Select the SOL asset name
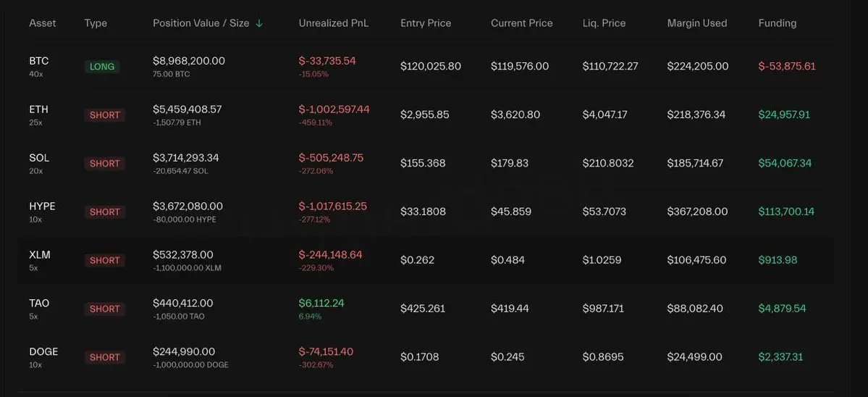Viewport: 868px width, 397px height. click(39, 158)
